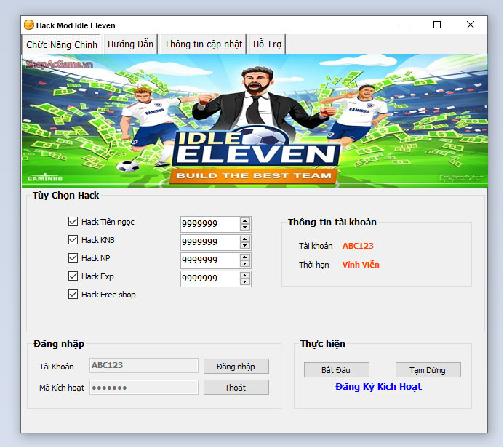Viewport: 504px width, 448px height.
Task: Toggle the Hack Tiên ngọc checkbox
Action: click(x=73, y=221)
